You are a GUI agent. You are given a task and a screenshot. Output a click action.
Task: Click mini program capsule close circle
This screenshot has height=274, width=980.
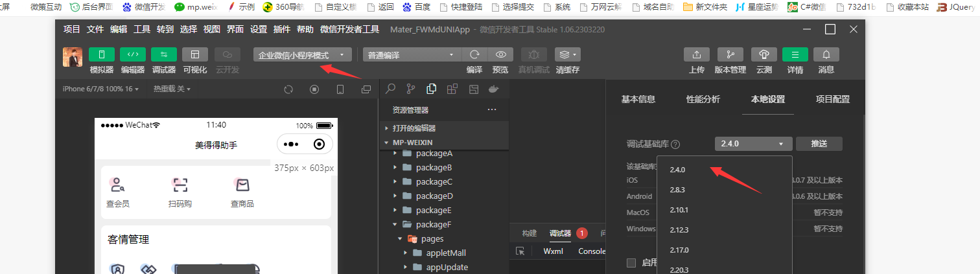point(319,144)
